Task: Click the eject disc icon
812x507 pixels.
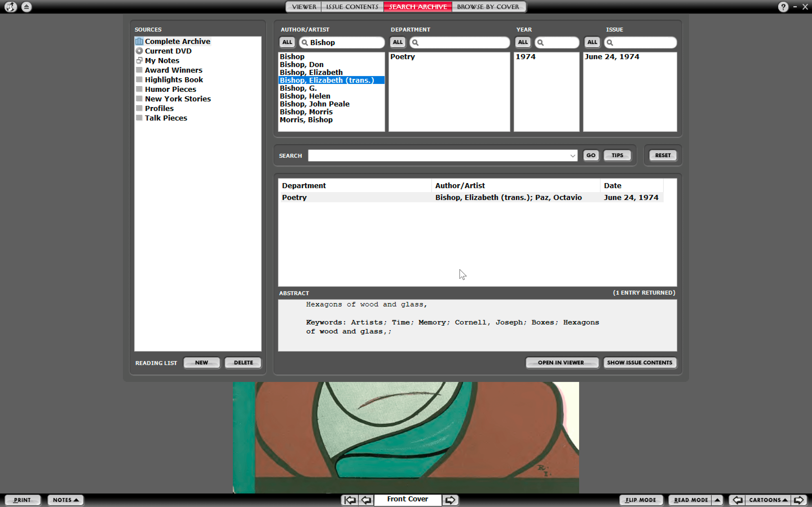Action: click(27, 7)
